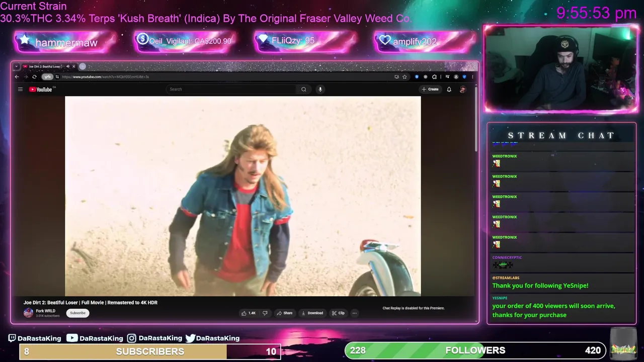Select the Joe Dirt 2 browser tab
This screenshot has width=644, height=362.
tap(48, 66)
